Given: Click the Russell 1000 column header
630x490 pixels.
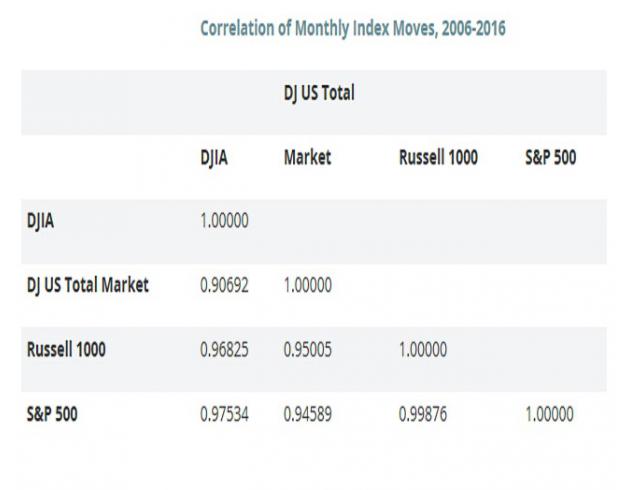Looking at the screenshot, I should [x=438, y=158].
